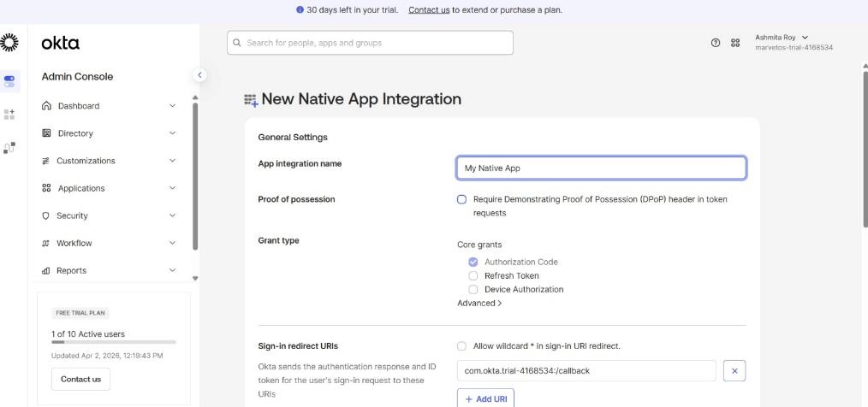Click the General Settings heading

[293, 137]
